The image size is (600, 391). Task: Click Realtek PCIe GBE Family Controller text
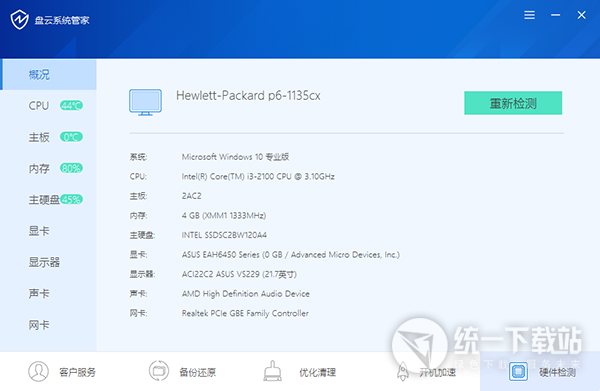245,313
